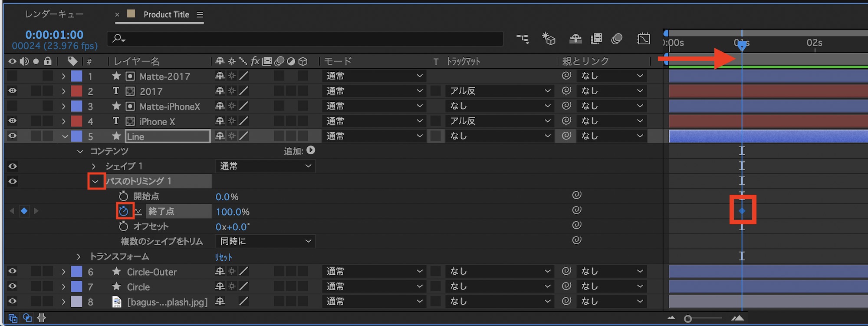Expand the Matte-2017 layer properties

(x=64, y=76)
